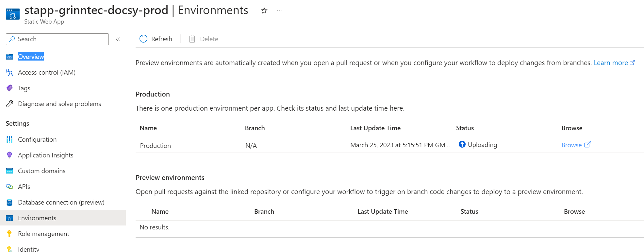Go to Custom domains
Viewport: 644px width, 252px height.
(41, 171)
